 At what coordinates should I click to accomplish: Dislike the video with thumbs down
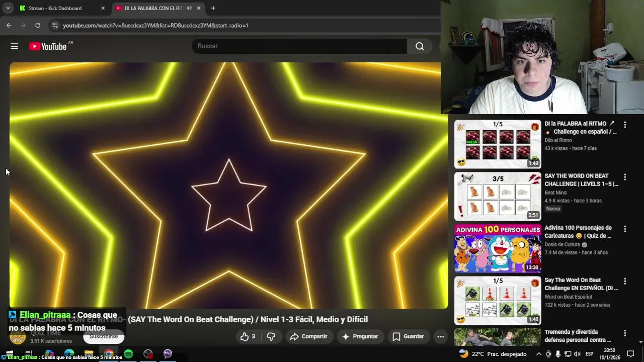click(271, 336)
